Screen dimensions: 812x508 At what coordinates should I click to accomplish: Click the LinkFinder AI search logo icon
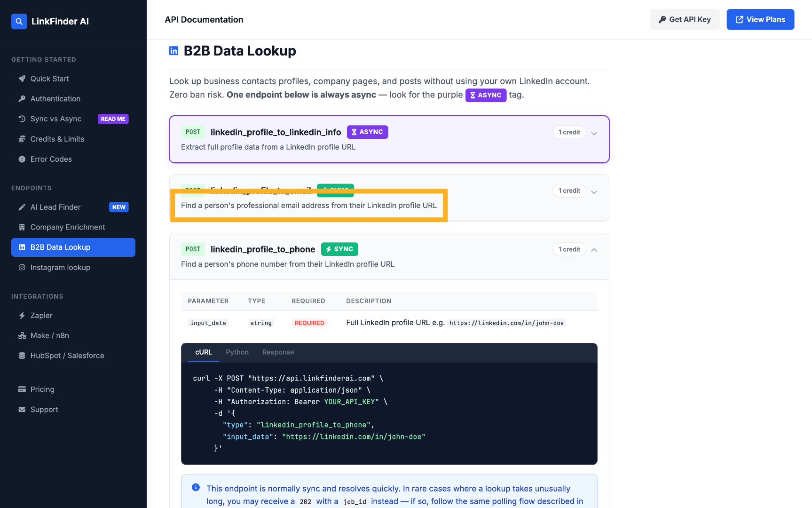pos(19,21)
